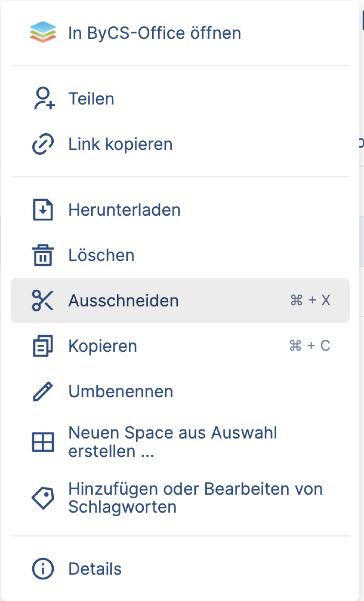Click the tag icon for Schlagworte
The height and width of the screenshot is (601, 364).
[43, 498]
